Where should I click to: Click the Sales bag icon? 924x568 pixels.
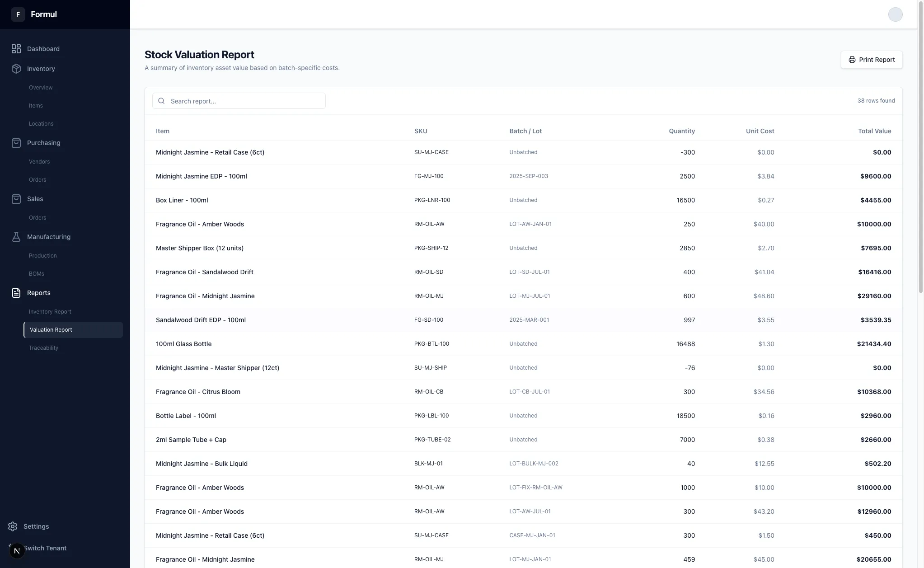(16, 199)
